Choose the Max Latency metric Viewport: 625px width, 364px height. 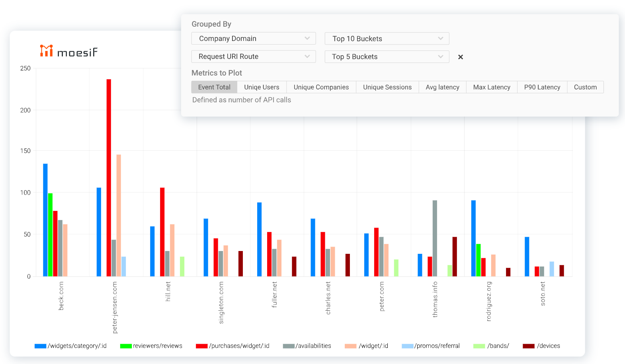pyautogui.click(x=492, y=87)
